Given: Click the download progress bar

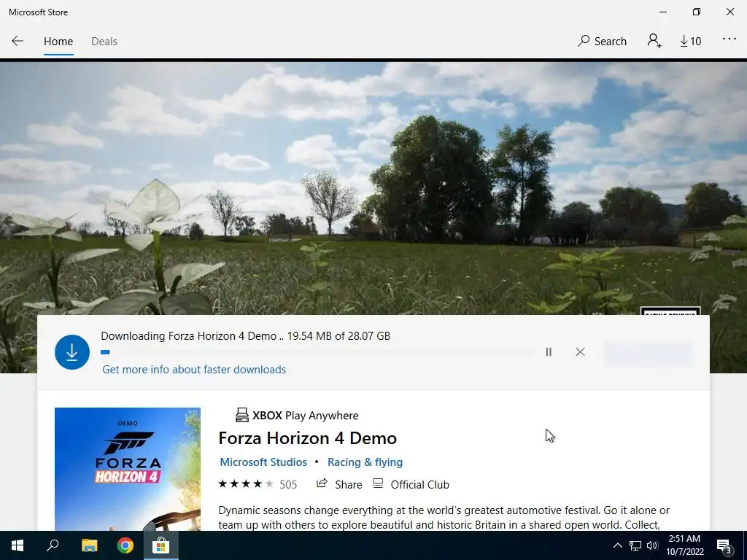Looking at the screenshot, I should tap(316, 352).
